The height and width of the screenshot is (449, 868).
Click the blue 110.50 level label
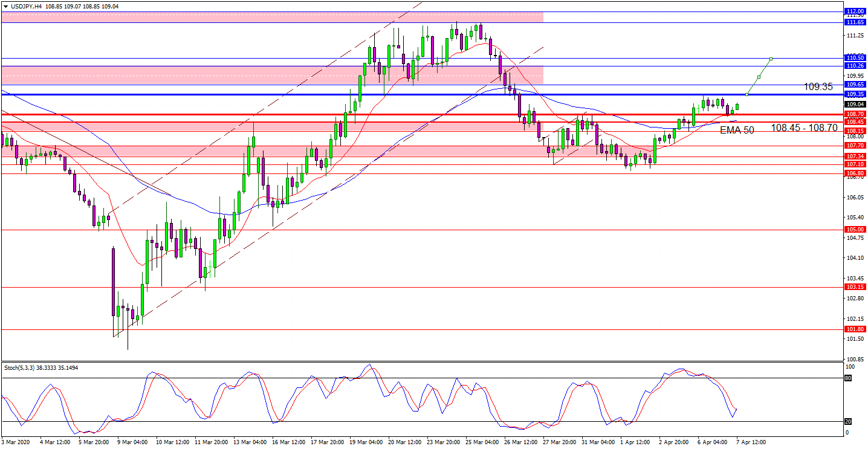pyautogui.click(x=855, y=58)
